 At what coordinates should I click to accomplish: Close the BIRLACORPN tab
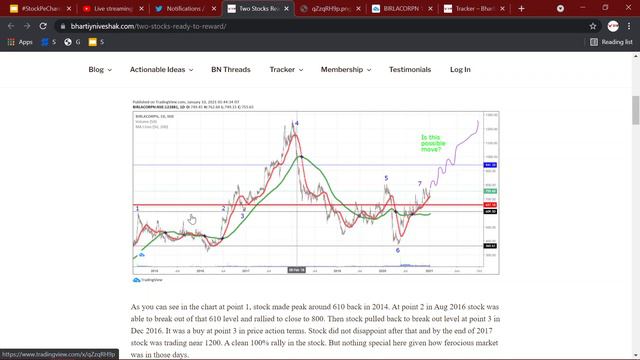point(430,9)
